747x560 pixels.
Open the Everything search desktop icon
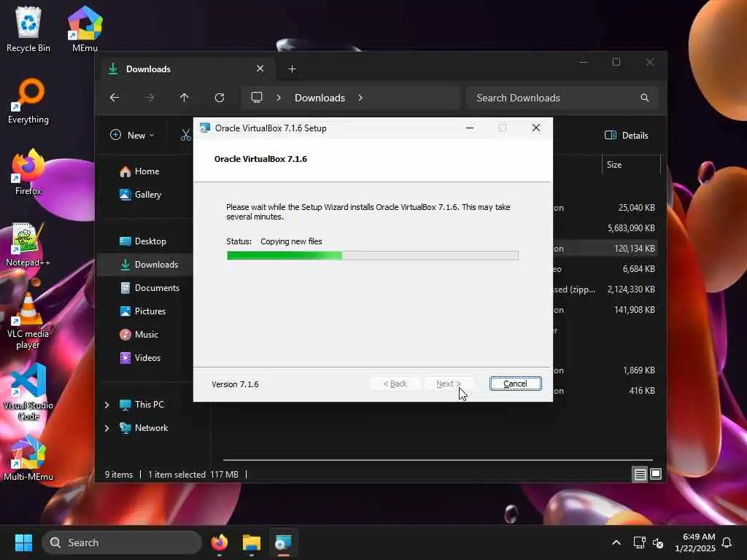point(28,101)
